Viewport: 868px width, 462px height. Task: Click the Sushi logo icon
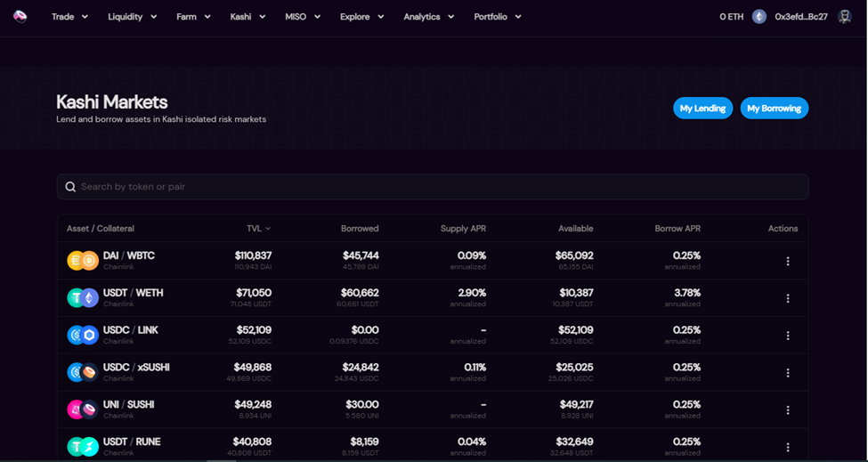click(x=20, y=17)
